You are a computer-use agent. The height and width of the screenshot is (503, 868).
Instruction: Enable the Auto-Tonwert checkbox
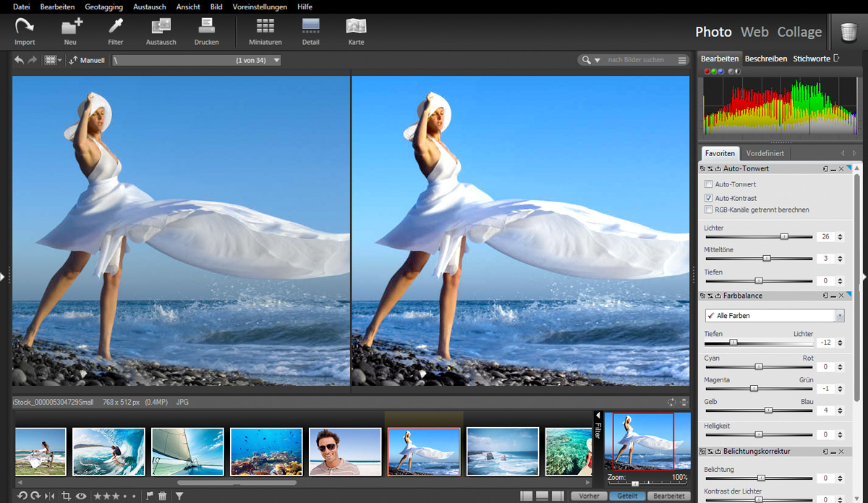click(x=709, y=184)
